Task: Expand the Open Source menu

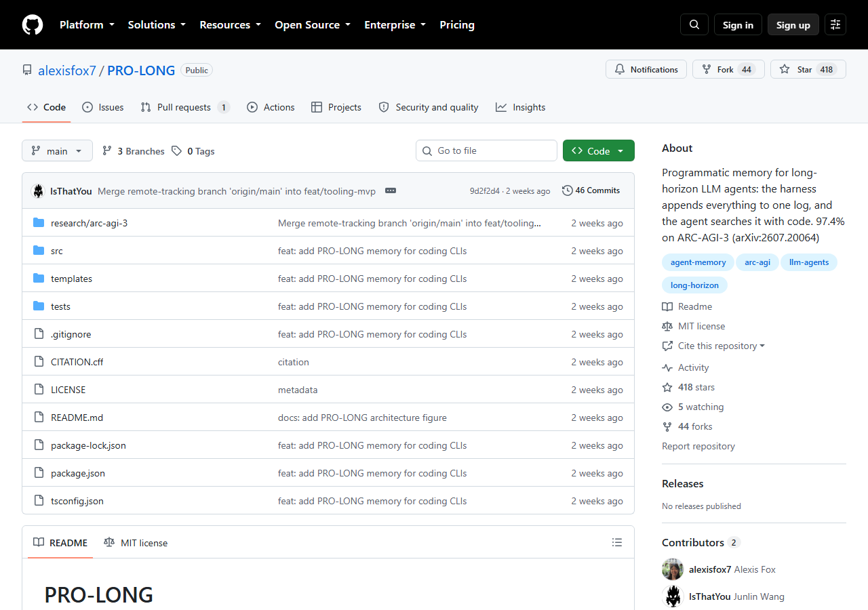Action: tap(313, 25)
